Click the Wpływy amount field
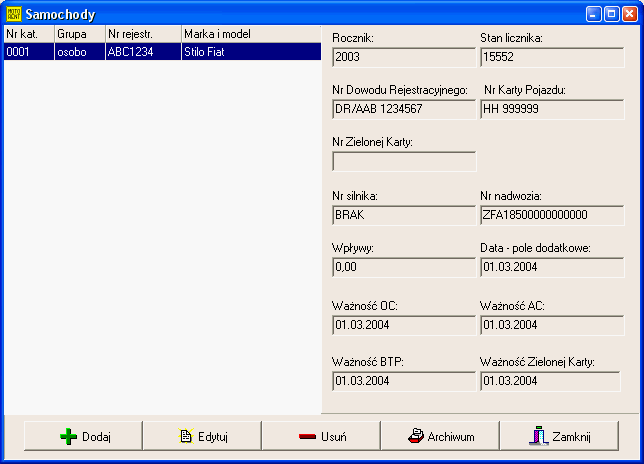 403,267
